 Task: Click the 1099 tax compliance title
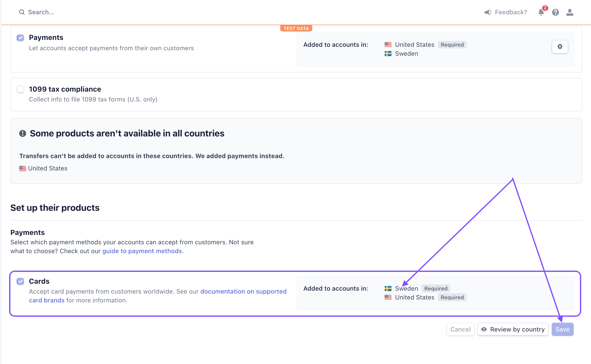coord(65,89)
